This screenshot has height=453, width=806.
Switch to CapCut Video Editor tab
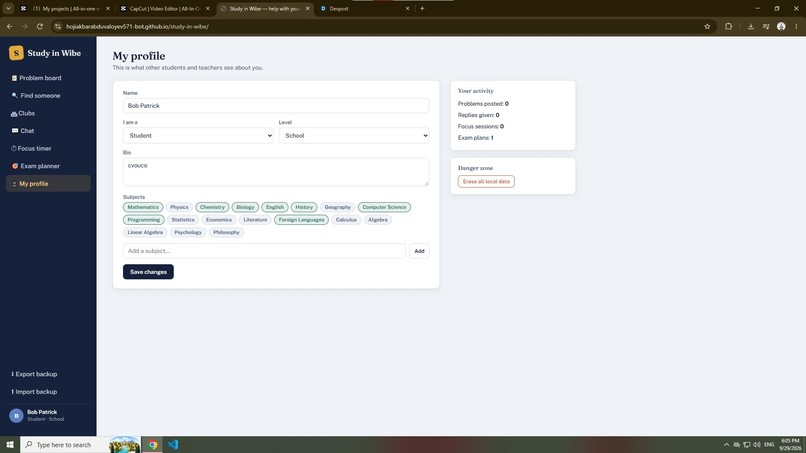165,9
